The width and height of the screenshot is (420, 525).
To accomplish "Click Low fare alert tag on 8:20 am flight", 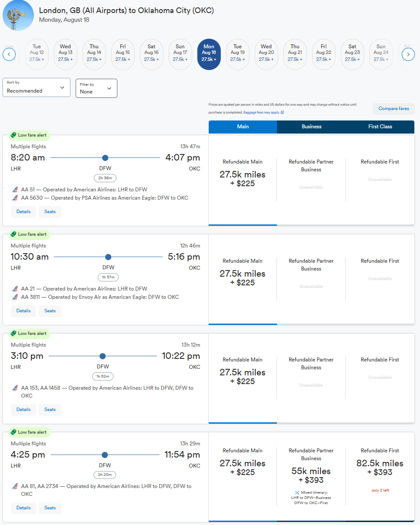I will [29, 135].
